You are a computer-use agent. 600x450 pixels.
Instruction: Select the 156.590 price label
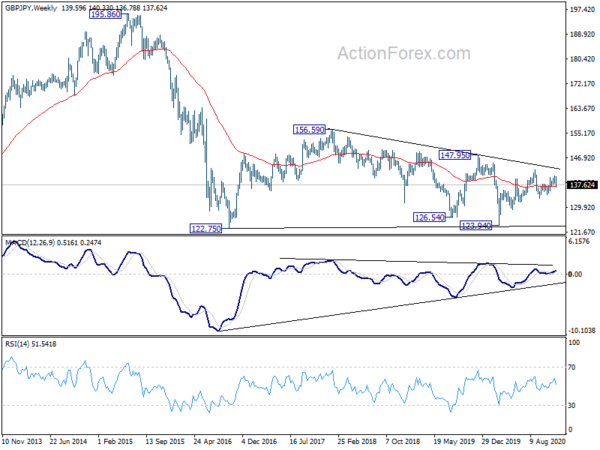310,130
